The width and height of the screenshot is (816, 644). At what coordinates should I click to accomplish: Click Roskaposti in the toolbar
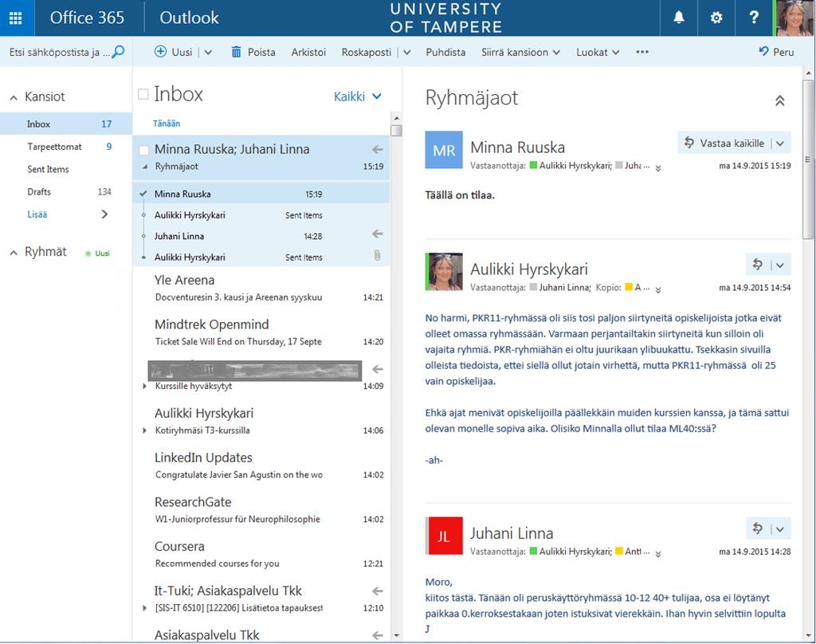coord(367,52)
